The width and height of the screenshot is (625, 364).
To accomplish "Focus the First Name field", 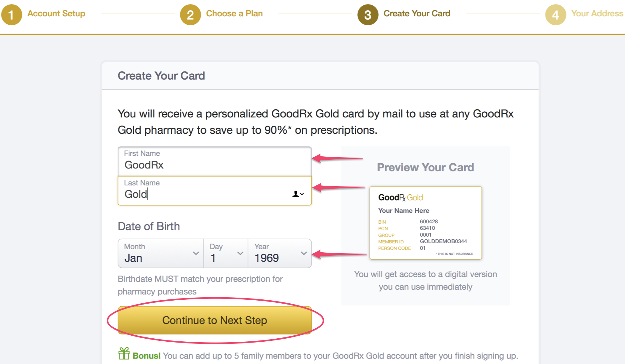I will pyautogui.click(x=215, y=161).
